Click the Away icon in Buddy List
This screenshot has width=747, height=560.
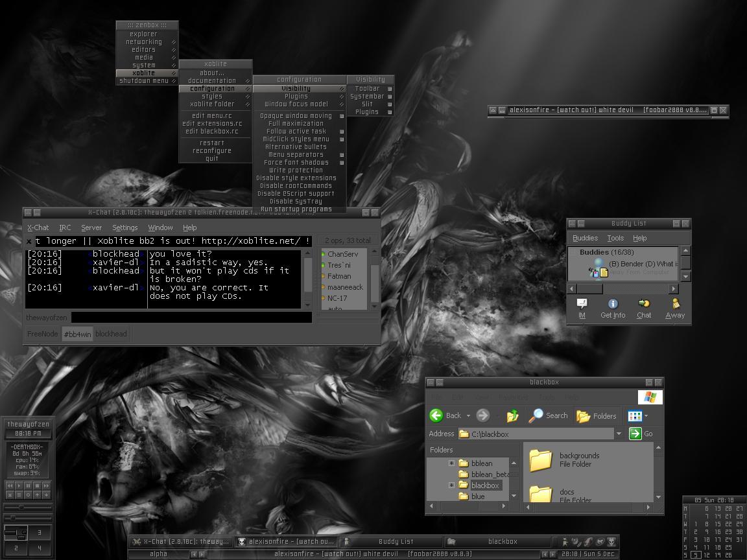675,303
